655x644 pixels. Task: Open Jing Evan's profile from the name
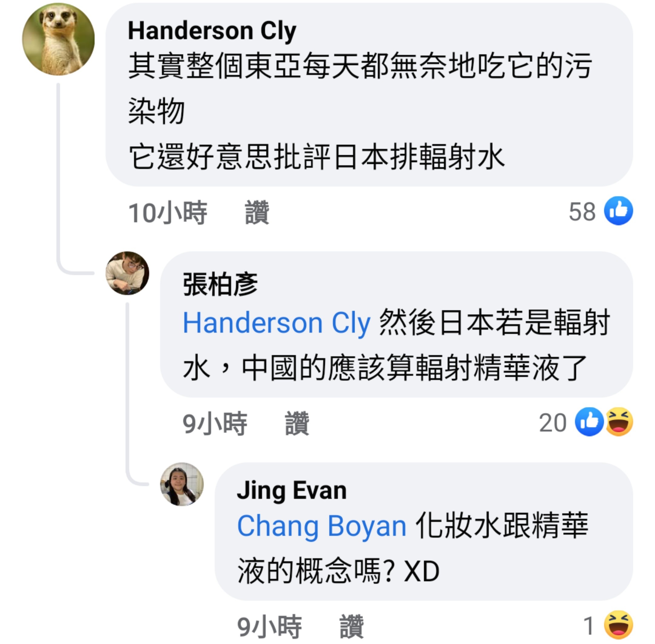(292, 491)
